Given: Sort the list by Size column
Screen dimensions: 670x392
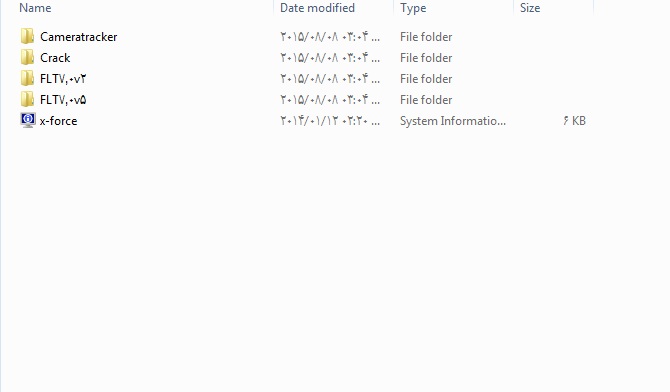Looking at the screenshot, I should (x=530, y=8).
